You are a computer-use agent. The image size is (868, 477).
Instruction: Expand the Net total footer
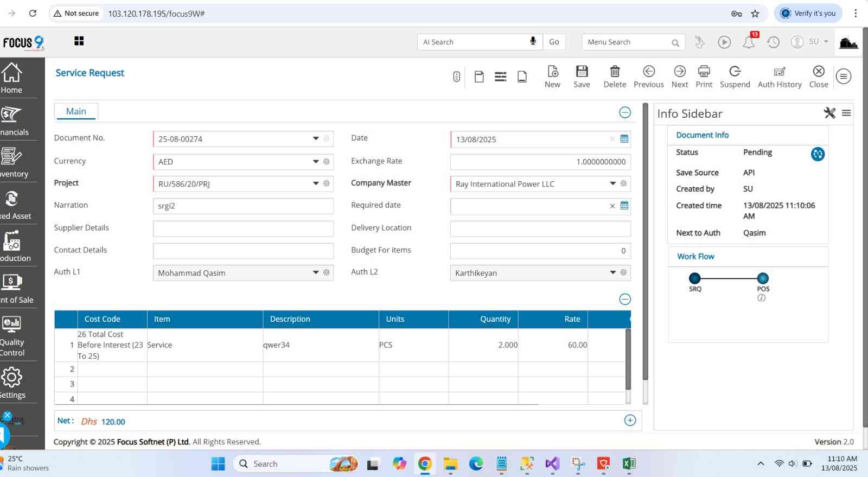point(630,421)
